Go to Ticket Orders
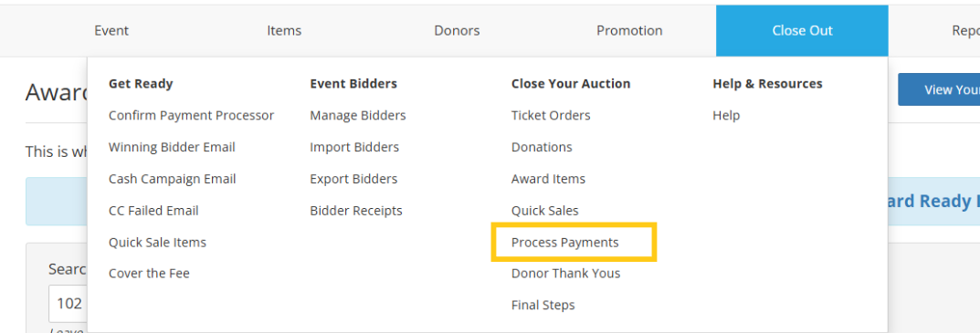Viewport: 980px width, 333px height. (x=551, y=116)
